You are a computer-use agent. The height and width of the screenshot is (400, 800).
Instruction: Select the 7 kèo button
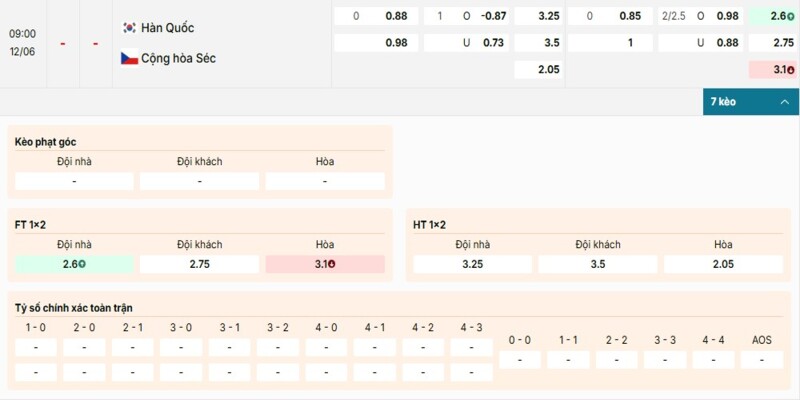point(751,102)
